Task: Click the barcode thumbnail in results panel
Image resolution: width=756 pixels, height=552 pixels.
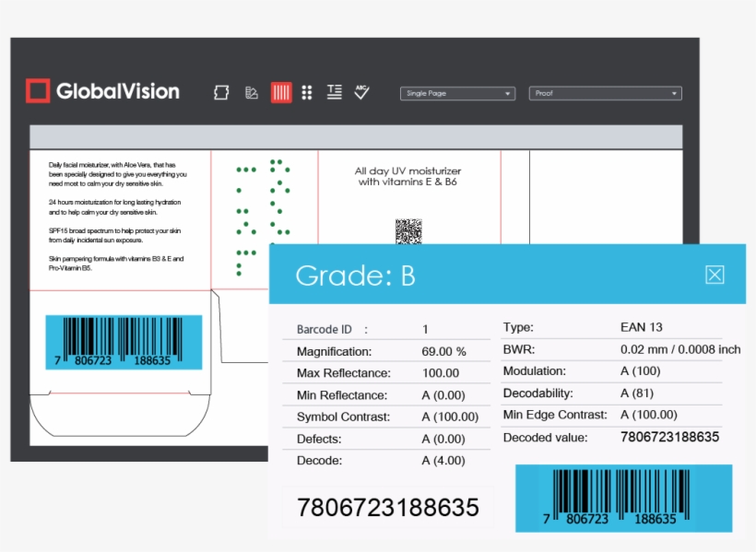Action: tap(623, 498)
